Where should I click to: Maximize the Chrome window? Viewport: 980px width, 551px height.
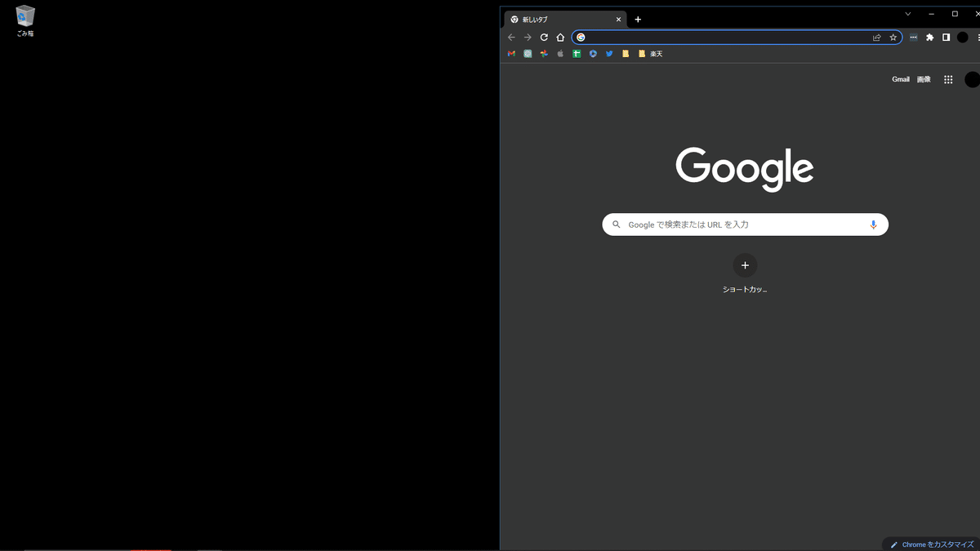tap(955, 14)
